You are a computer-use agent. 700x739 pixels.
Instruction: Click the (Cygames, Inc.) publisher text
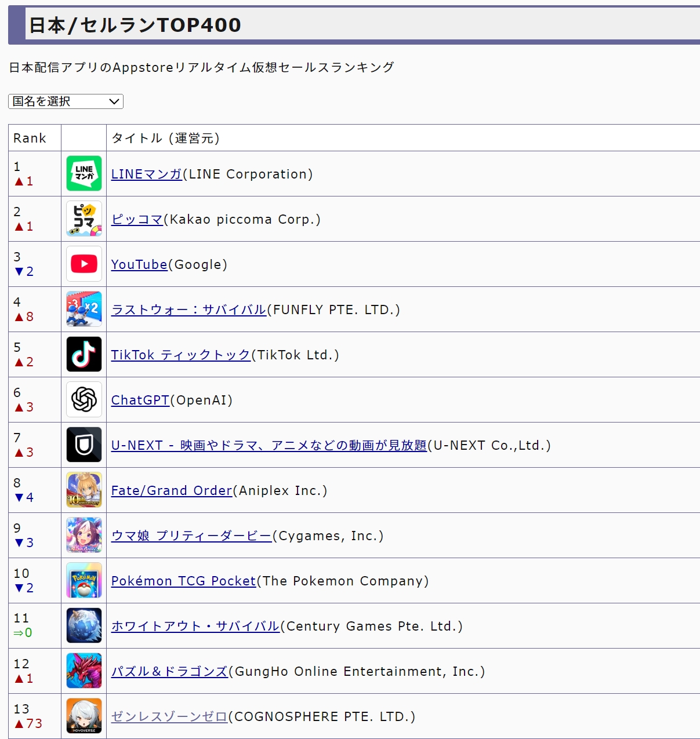pos(328,536)
